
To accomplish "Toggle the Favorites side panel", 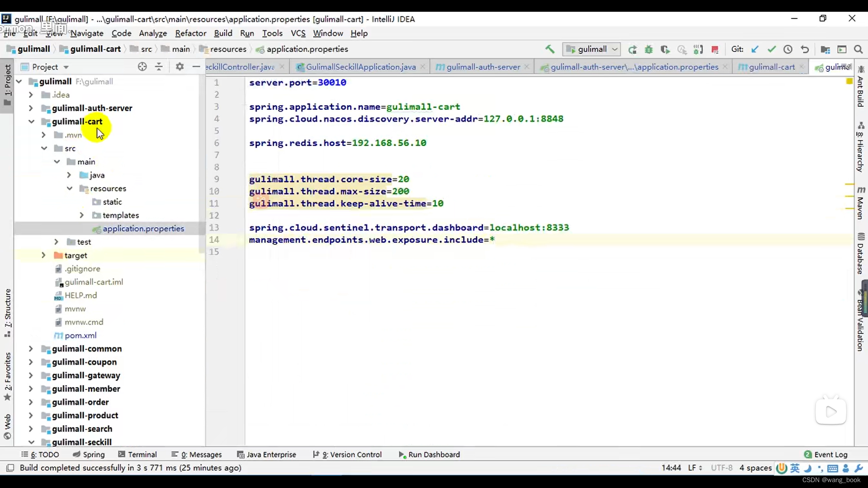I will coord(7,377).
